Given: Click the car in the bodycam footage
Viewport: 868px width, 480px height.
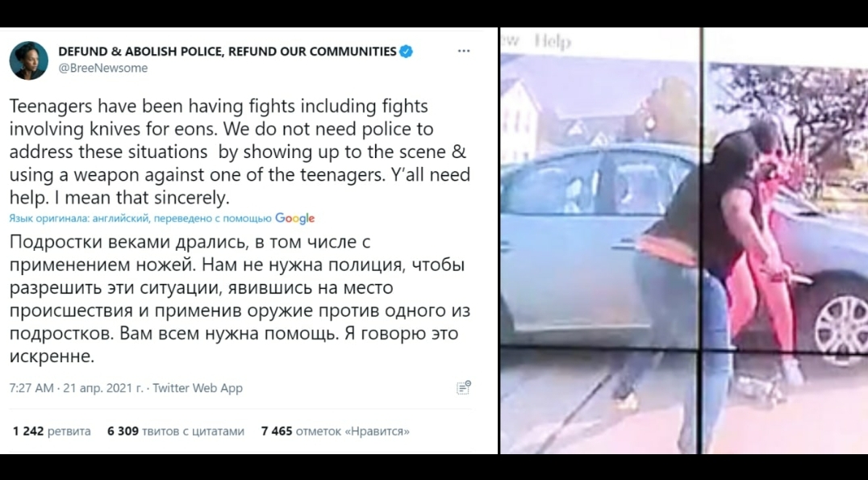Looking at the screenshot, I should click(598, 244).
